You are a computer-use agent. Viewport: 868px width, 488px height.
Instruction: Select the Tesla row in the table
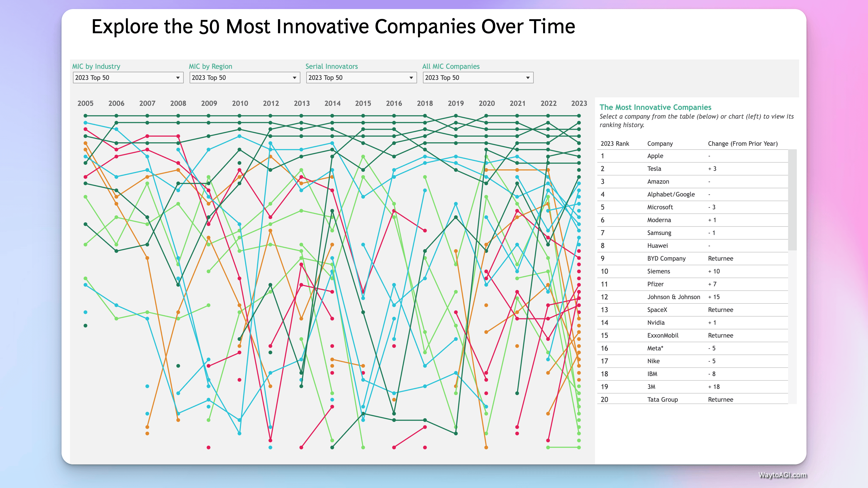pyautogui.click(x=654, y=169)
